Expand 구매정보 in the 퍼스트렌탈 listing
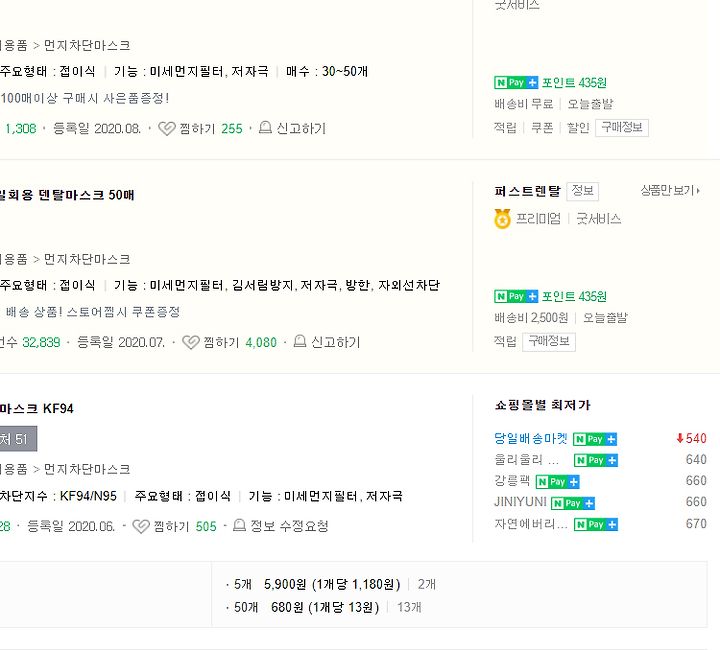The image size is (720, 650). [x=548, y=341]
